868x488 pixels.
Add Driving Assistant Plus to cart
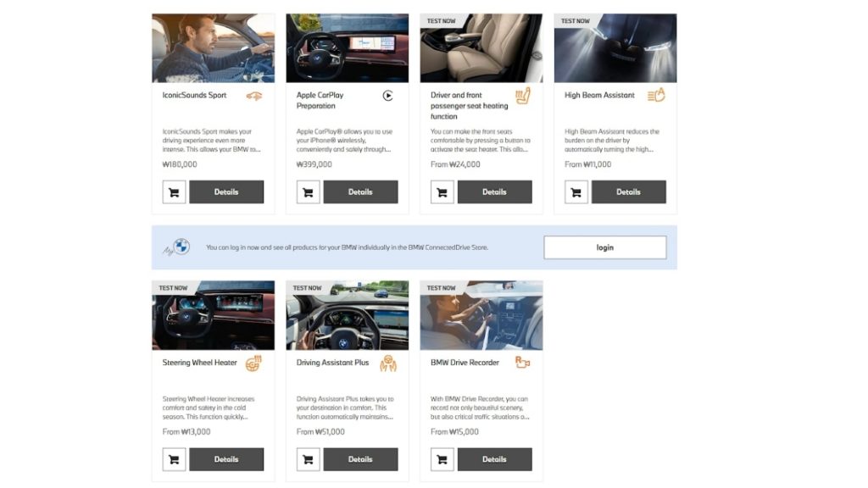tap(308, 459)
